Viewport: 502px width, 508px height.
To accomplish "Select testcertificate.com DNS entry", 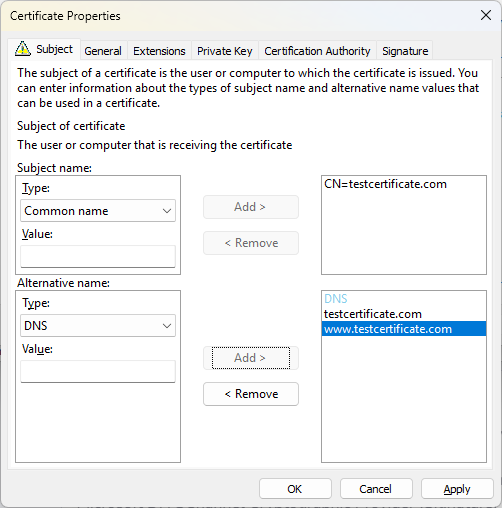I will [x=404, y=314].
